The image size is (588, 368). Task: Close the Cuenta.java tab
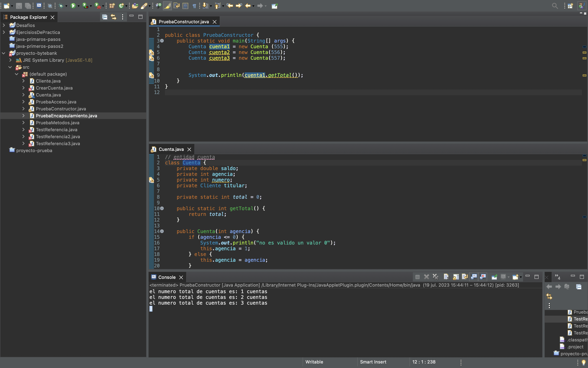[189, 149]
